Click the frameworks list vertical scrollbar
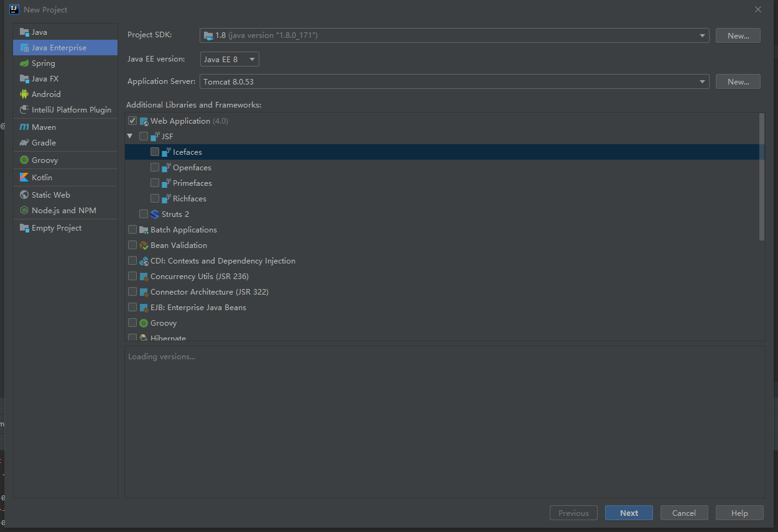 click(x=762, y=177)
